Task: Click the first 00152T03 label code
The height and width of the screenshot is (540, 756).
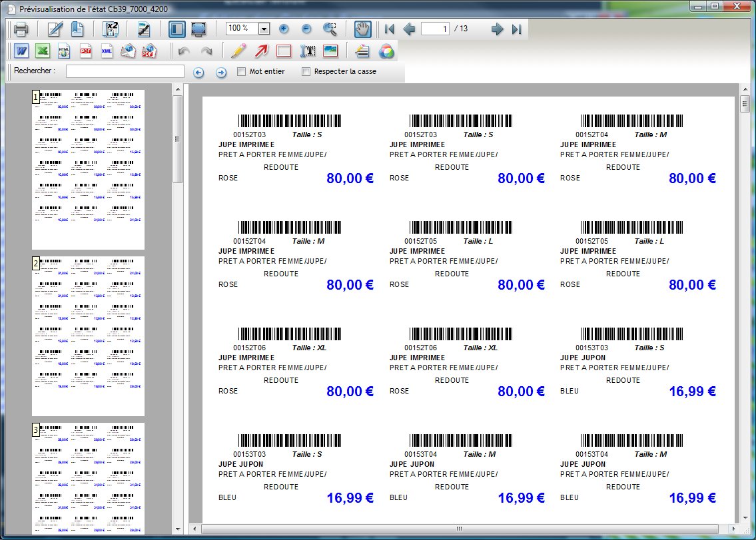Action: coord(249,135)
